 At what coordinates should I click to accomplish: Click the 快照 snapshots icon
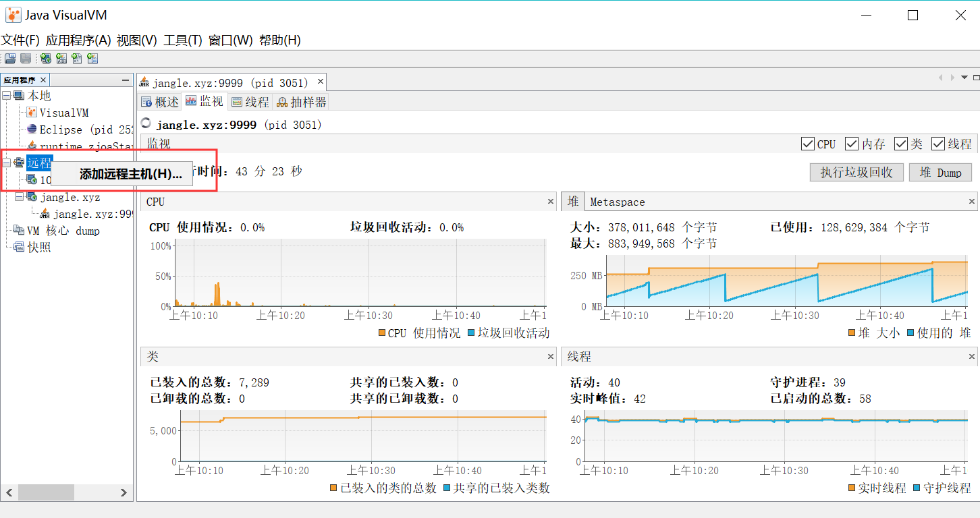pyautogui.click(x=19, y=247)
